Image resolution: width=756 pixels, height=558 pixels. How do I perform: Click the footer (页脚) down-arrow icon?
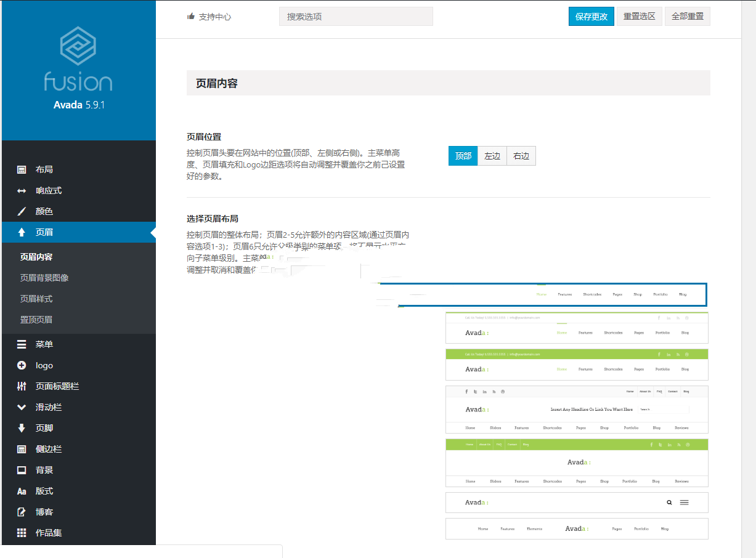(x=22, y=429)
